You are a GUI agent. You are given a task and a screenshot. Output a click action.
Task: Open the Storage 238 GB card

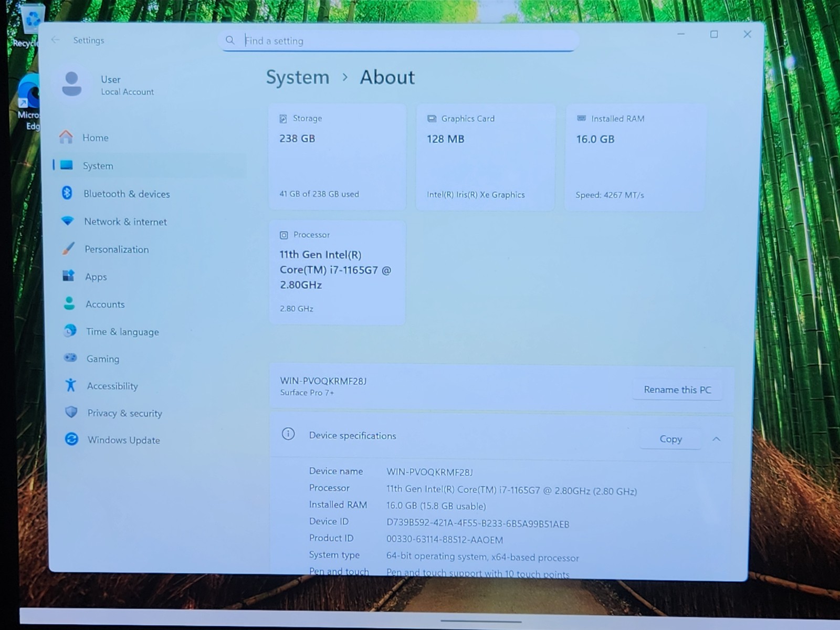point(338,157)
